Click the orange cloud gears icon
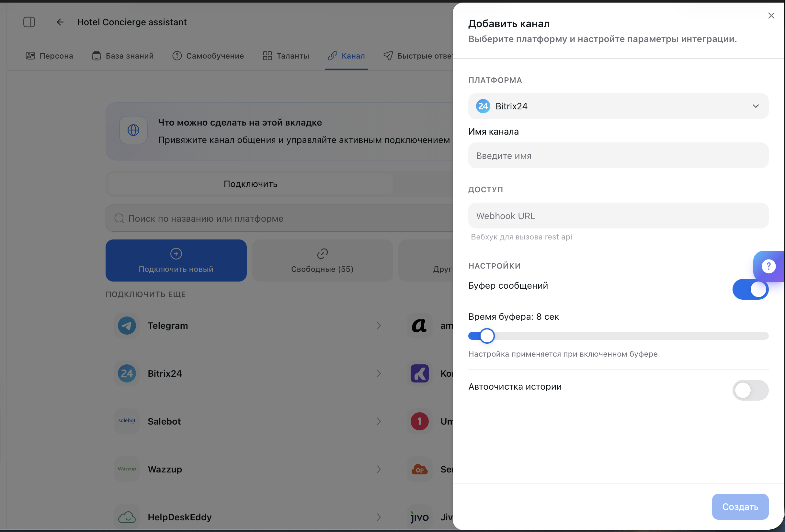This screenshot has width=785, height=532. (x=419, y=469)
